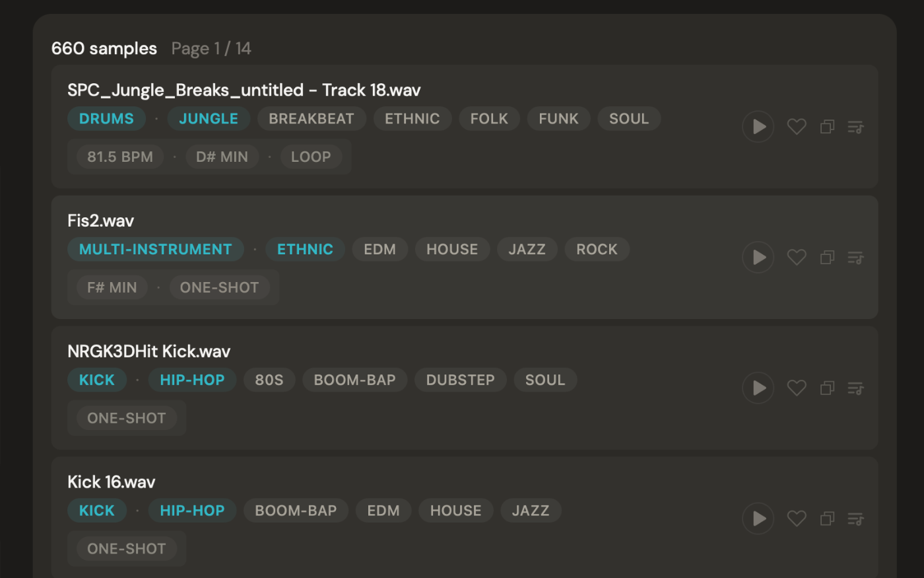Select the D# MIN key tag
924x578 pixels.
click(222, 157)
